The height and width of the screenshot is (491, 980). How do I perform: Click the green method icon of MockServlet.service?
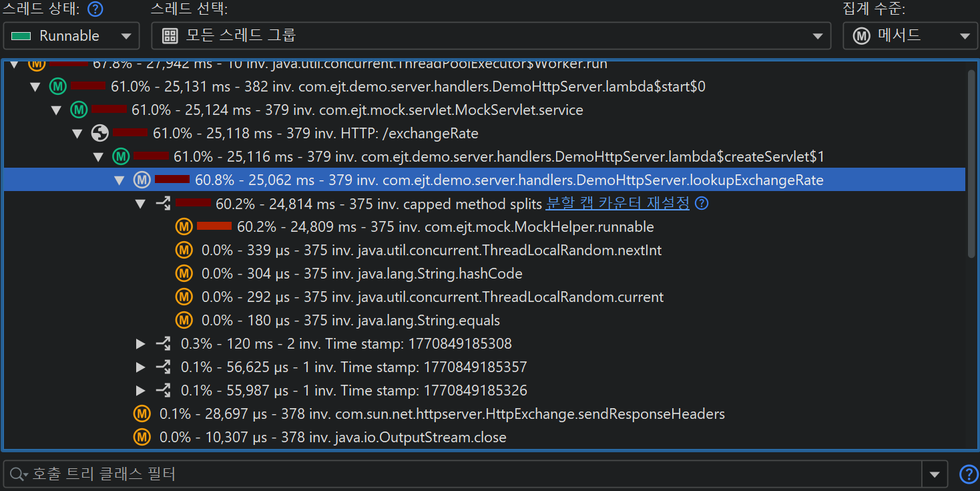tap(79, 110)
